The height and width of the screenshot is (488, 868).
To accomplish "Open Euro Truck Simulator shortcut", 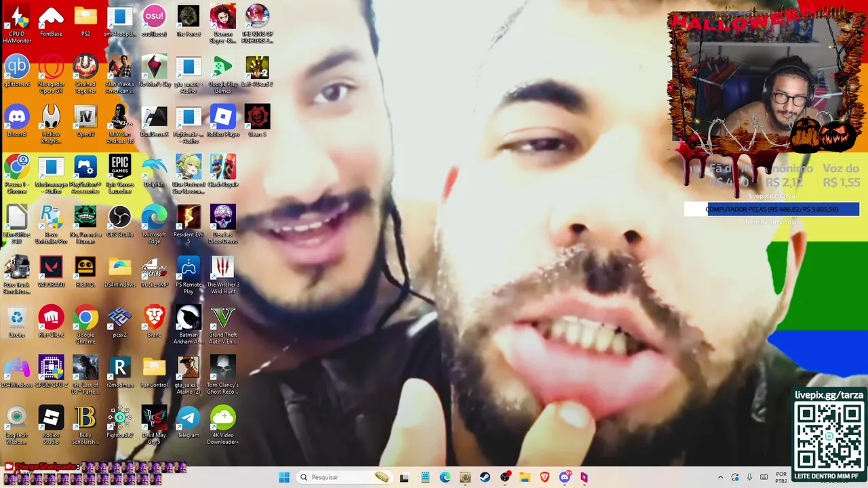I will (x=17, y=274).
